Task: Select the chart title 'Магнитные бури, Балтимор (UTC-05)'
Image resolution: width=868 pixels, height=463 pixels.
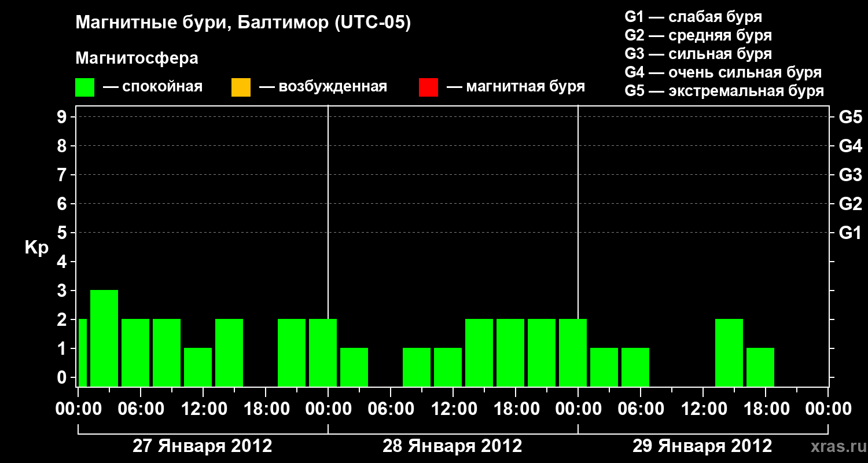Action: point(243,23)
